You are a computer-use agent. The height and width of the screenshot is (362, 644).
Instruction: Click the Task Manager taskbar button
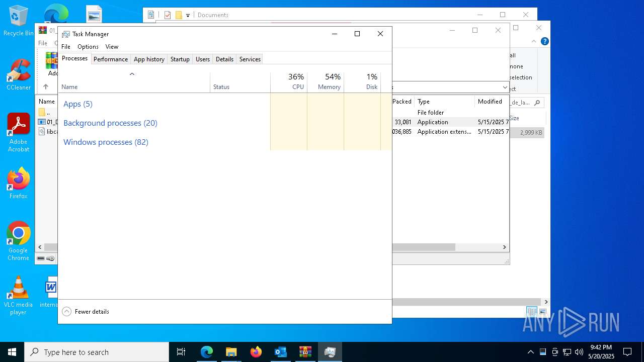(330, 352)
